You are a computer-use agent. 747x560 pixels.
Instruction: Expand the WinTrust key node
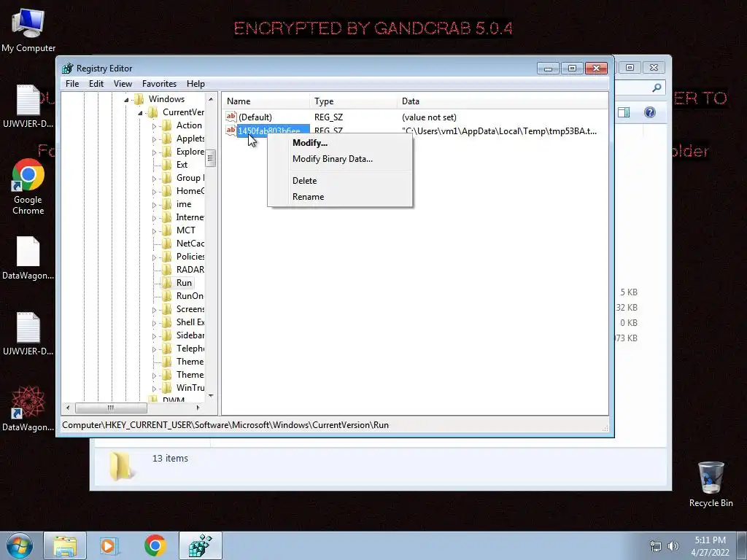coord(154,389)
